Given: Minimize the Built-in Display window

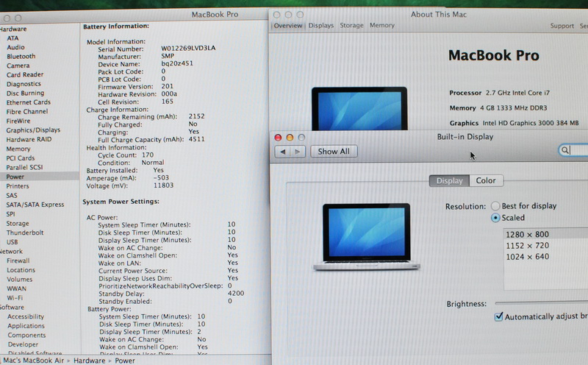Looking at the screenshot, I should (290, 138).
